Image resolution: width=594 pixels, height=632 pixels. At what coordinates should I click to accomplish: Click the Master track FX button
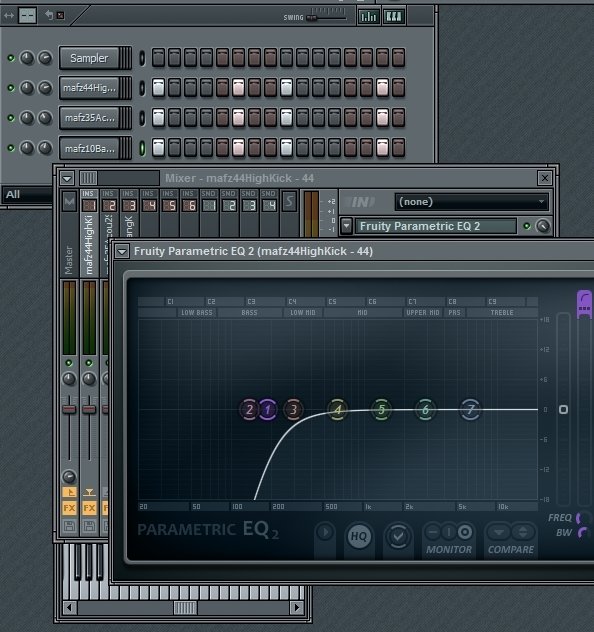69,508
